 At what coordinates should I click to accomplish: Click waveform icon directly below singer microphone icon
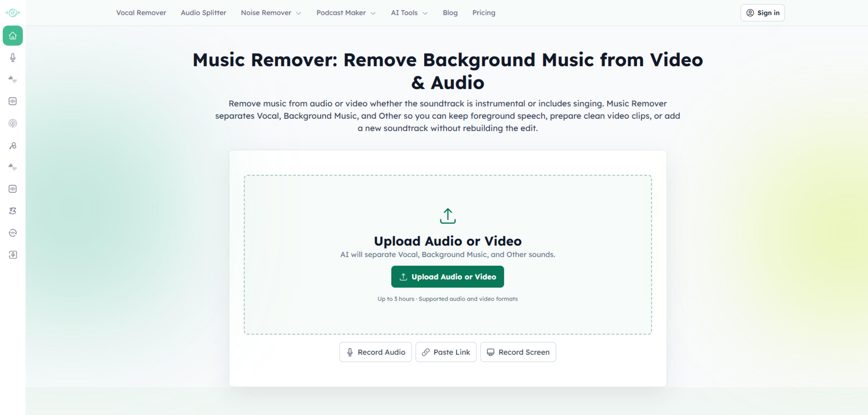pyautogui.click(x=13, y=167)
